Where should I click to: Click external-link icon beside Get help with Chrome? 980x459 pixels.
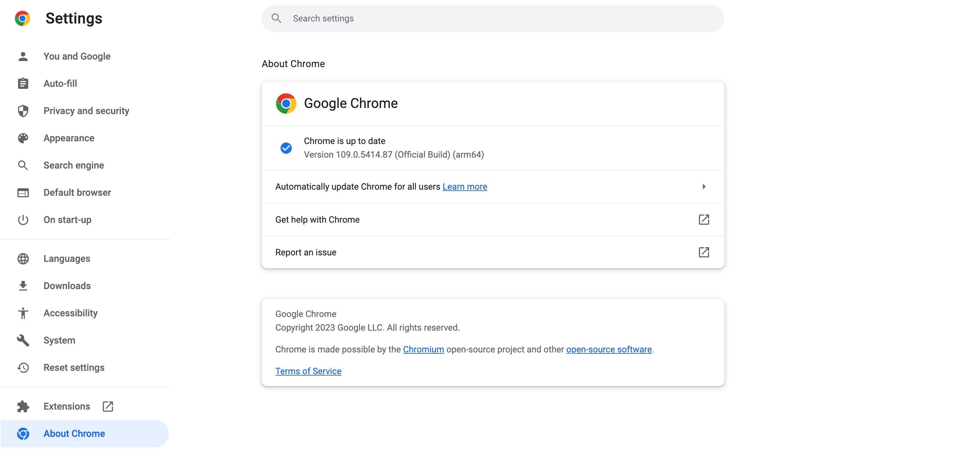pyautogui.click(x=704, y=220)
